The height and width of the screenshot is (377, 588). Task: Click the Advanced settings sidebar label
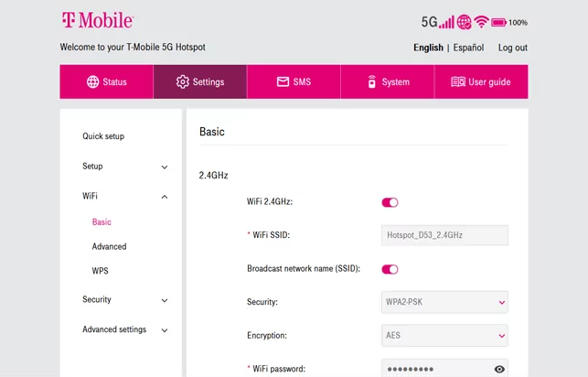[x=114, y=329]
